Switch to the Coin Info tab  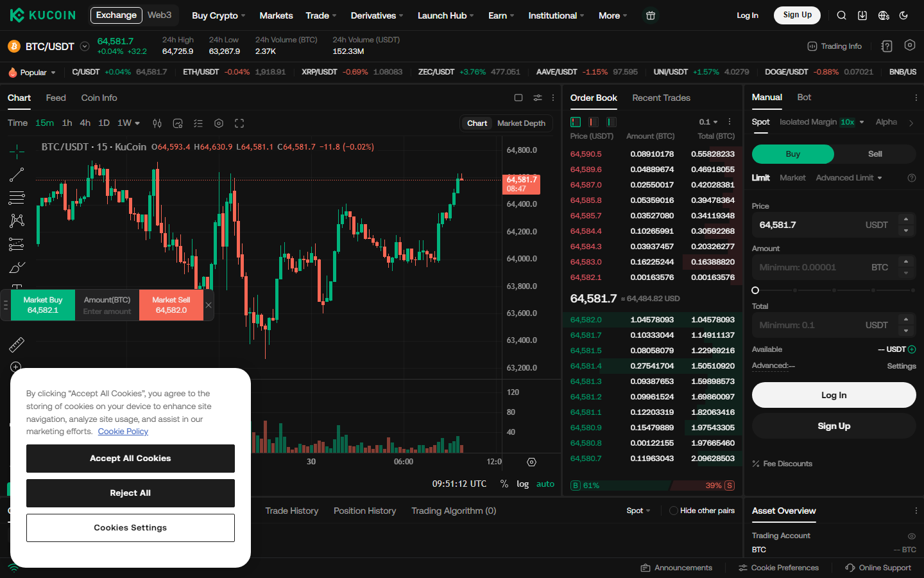coord(99,98)
